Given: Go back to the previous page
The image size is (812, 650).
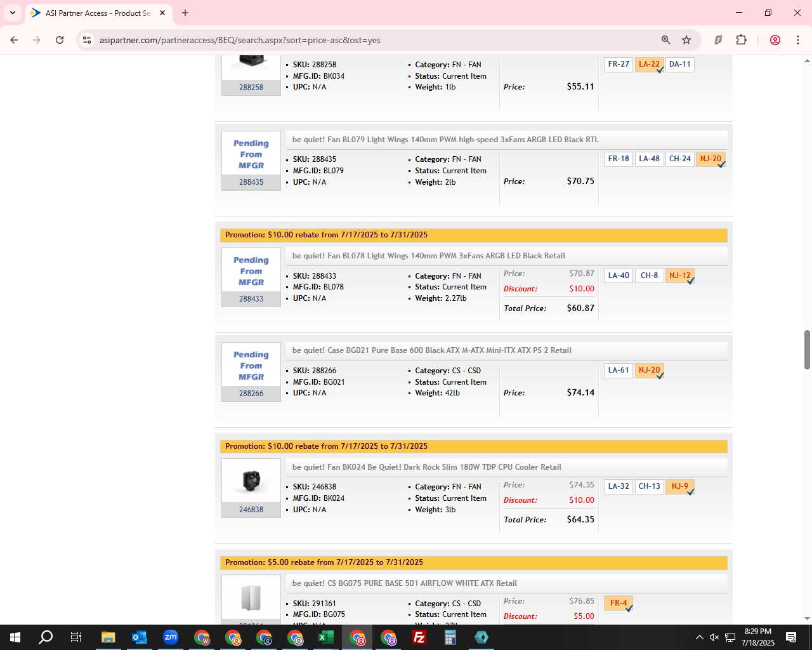Looking at the screenshot, I should (14, 40).
